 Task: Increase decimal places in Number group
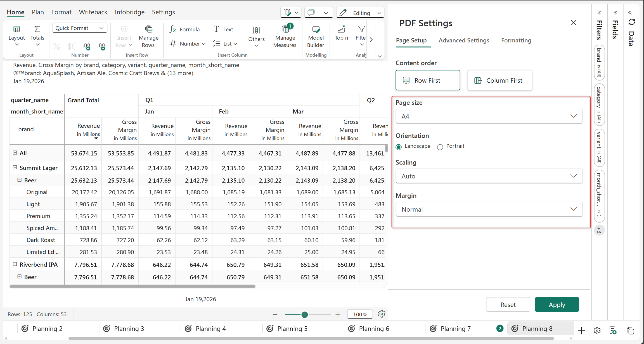click(x=86, y=46)
